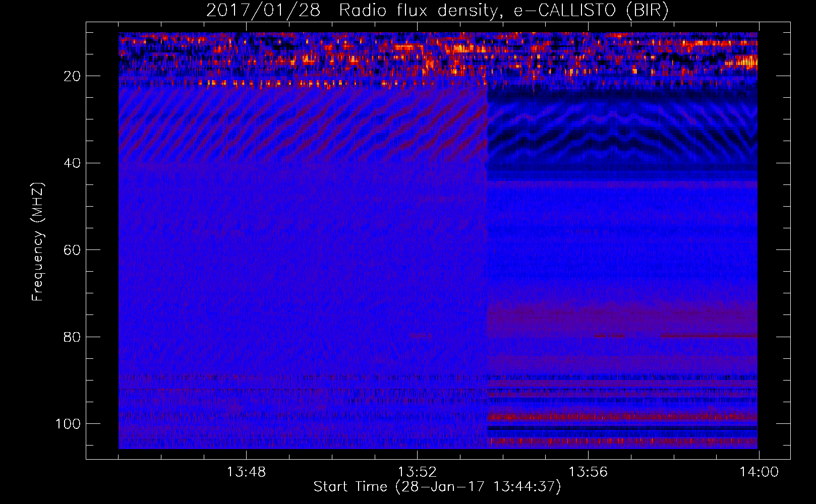Click the 80 frequency tick label
The image size is (816, 504).
coord(72,337)
